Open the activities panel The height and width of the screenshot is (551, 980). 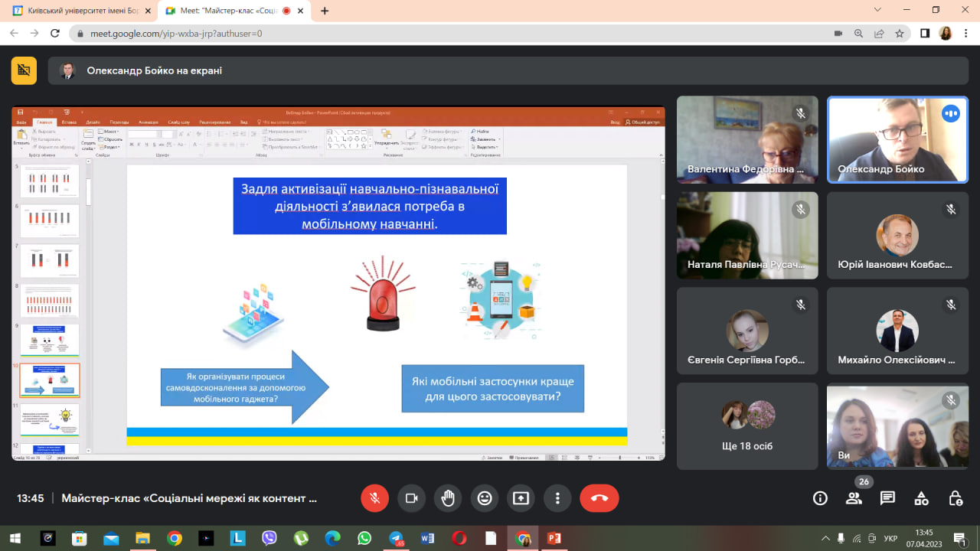click(921, 498)
